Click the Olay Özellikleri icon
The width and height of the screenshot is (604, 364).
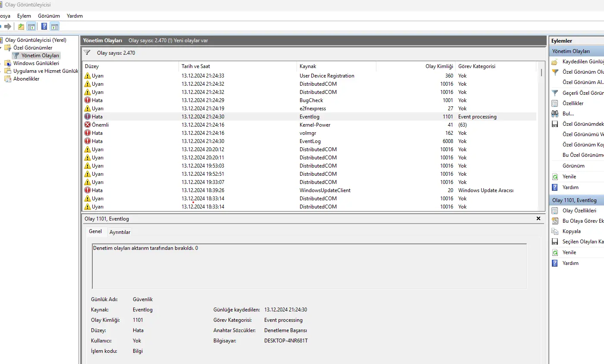[x=555, y=211]
